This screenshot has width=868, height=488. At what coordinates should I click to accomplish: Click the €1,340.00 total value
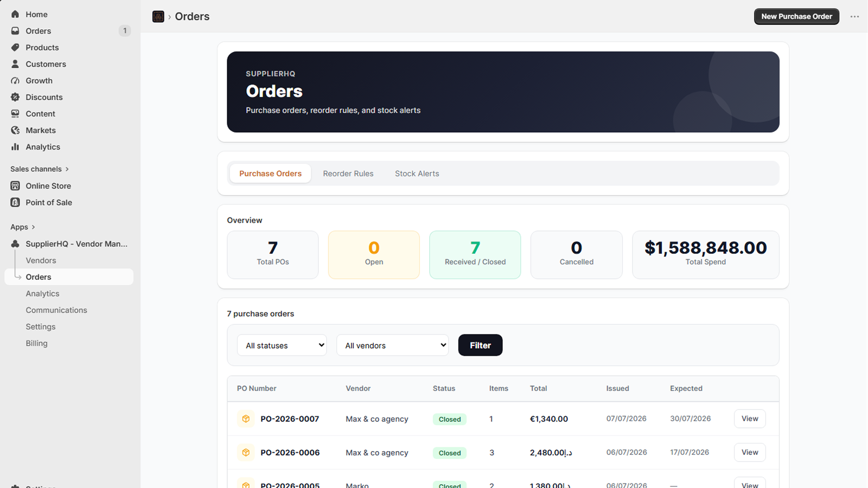point(549,419)
